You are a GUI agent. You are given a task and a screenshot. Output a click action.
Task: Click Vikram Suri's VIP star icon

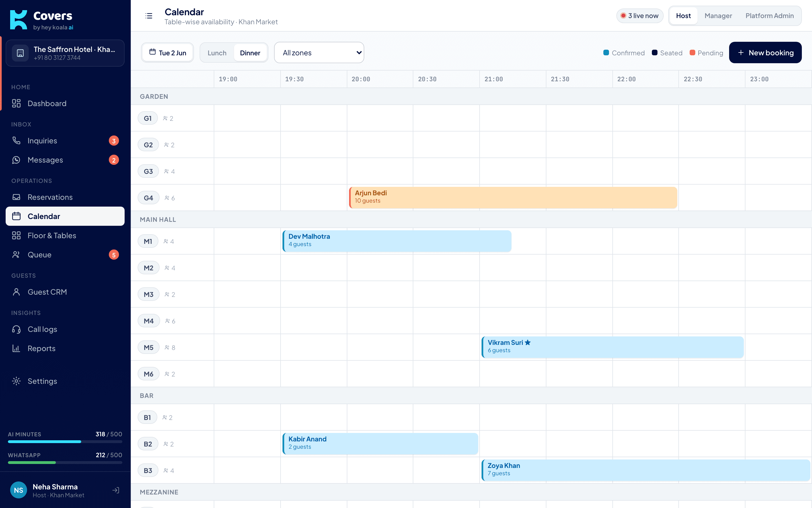(528, 342)
